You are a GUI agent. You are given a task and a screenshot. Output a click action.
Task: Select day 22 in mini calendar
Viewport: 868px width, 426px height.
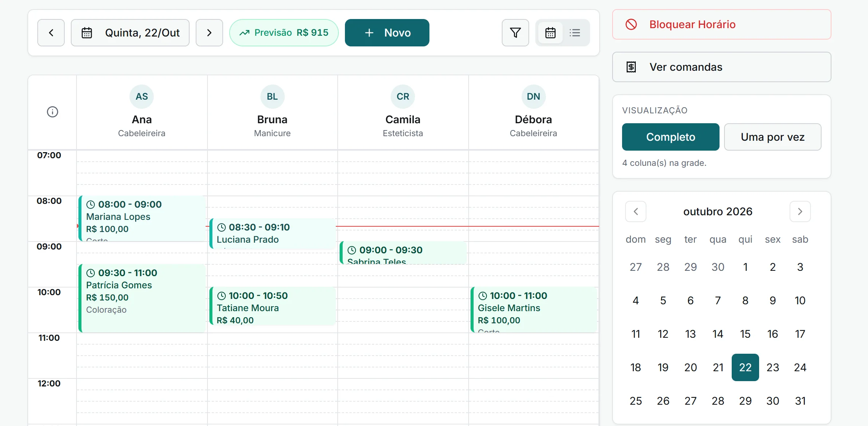click(x=745, y=367)
